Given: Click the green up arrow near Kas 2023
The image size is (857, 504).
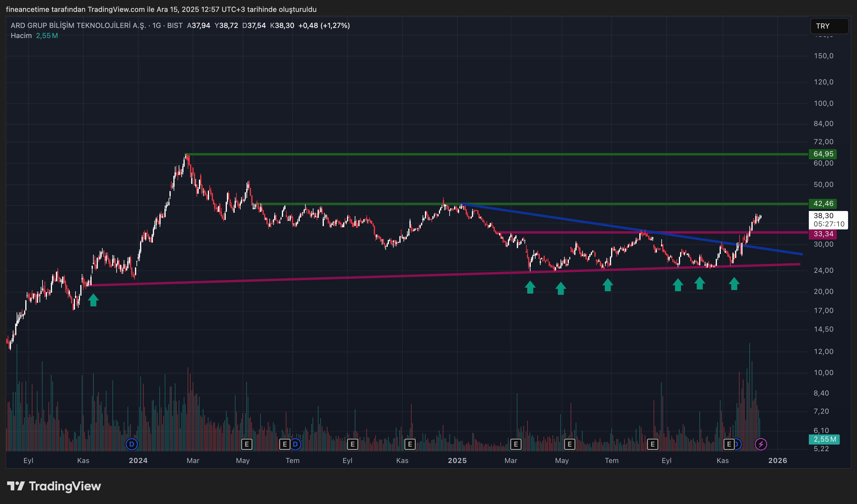Looking at the screenshot, I should coord(93,300).
